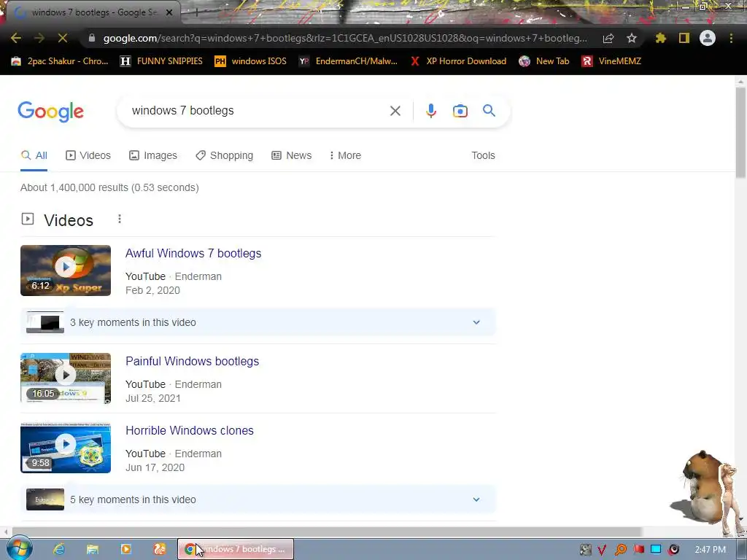
Task: Click the taskbar clock showing 2:47 PM
Action: pos(710,550)
